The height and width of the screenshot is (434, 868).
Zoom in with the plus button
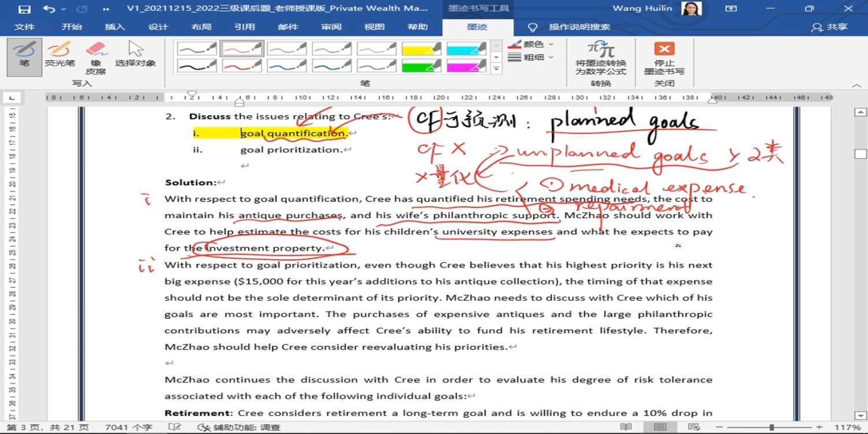point(819,427)
